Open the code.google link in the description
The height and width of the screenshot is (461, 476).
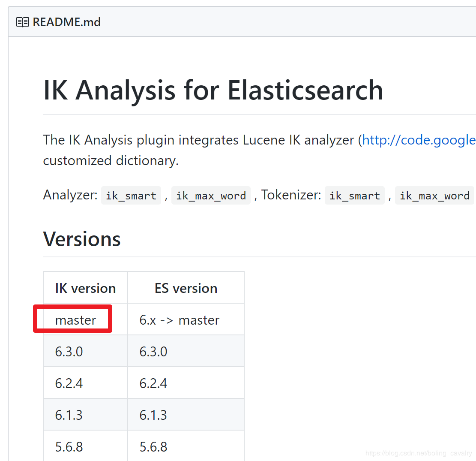click(x=419, y=140)
